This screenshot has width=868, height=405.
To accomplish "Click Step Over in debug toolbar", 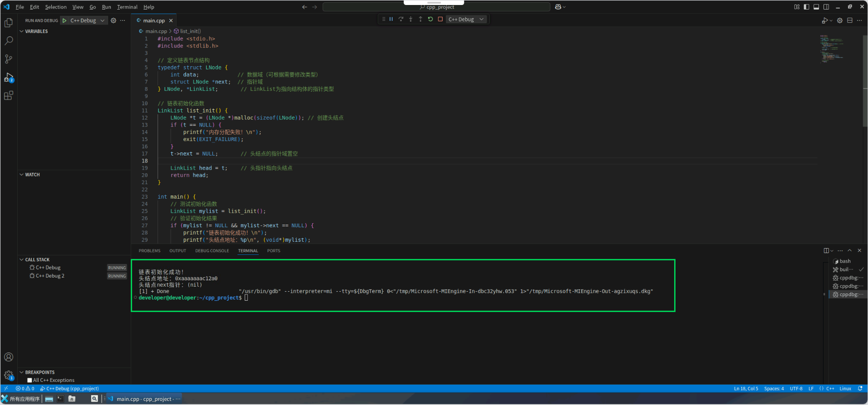I will [401, 19].
